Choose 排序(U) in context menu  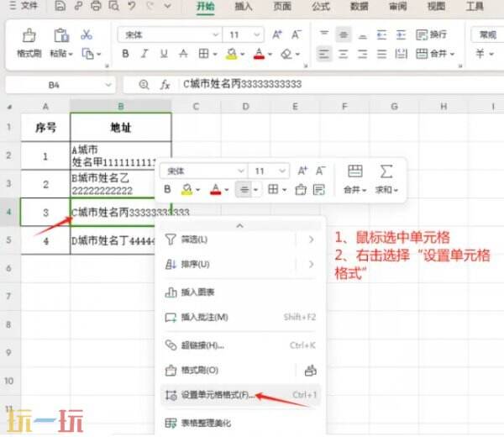239,265
